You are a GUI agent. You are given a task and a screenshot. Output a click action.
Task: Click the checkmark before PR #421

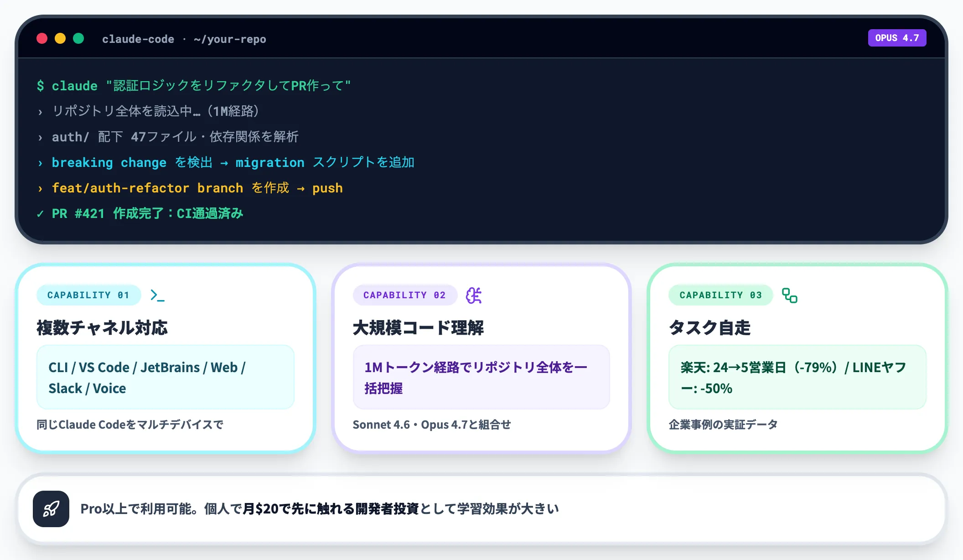tap(41, 213)
